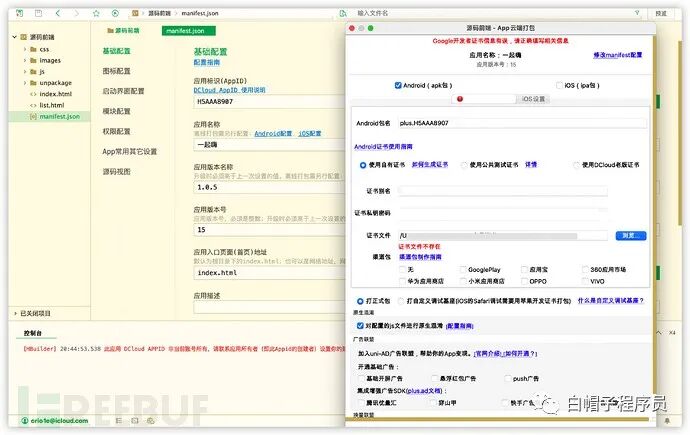Switch to the 源码前端 editor tab
The height and width of the screenshot is (435, 690).
coord(123,30)
